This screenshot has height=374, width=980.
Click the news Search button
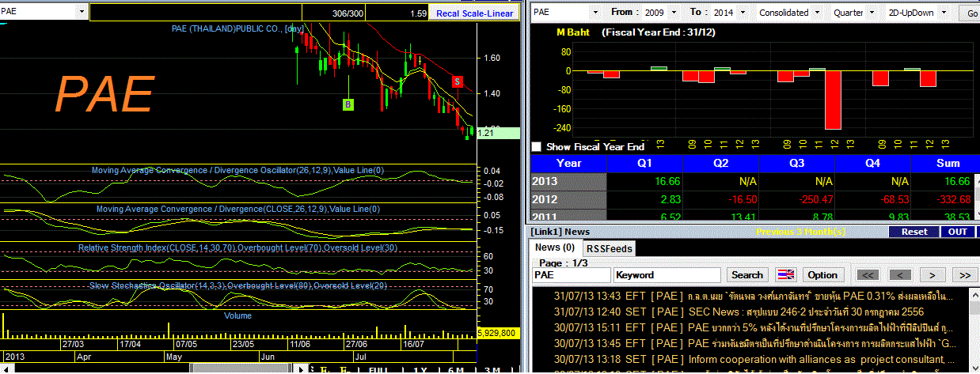click(747, 274)
